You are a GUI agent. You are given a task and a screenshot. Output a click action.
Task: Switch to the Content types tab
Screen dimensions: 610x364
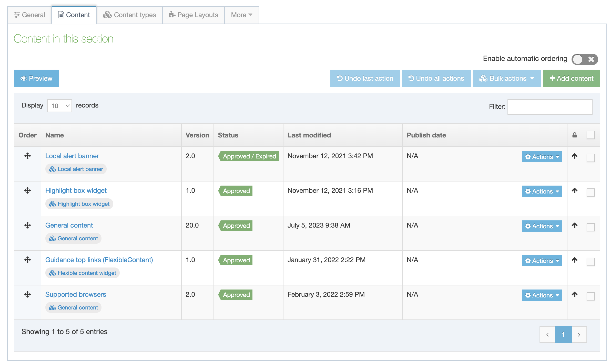[129, 15]
